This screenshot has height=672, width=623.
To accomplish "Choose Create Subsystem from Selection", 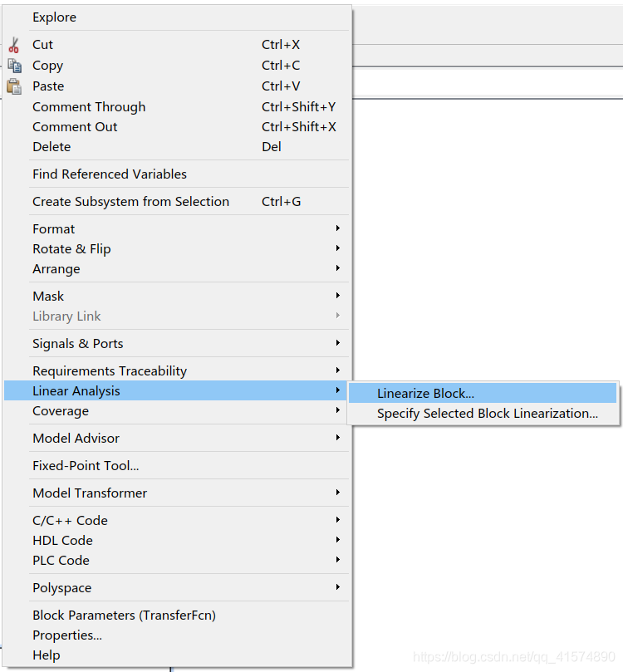I will [178, 201].
